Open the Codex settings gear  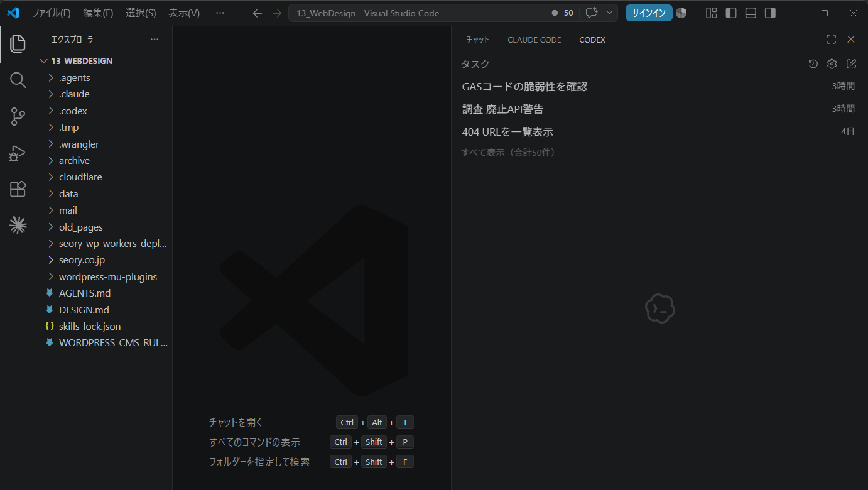tap(832, 63)
